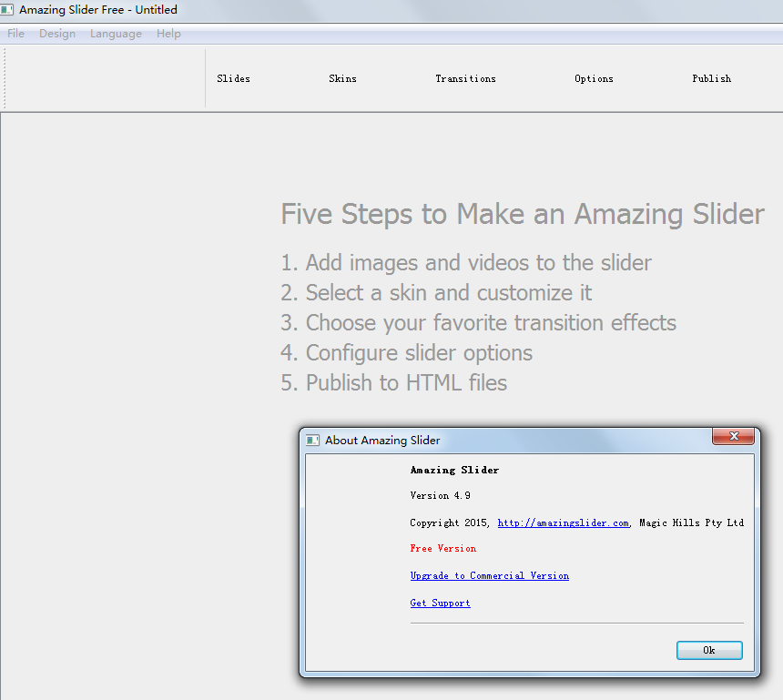The width and height of the screenshot is (783, 700).
Task: Open the Options step
Action: [594, 78]
